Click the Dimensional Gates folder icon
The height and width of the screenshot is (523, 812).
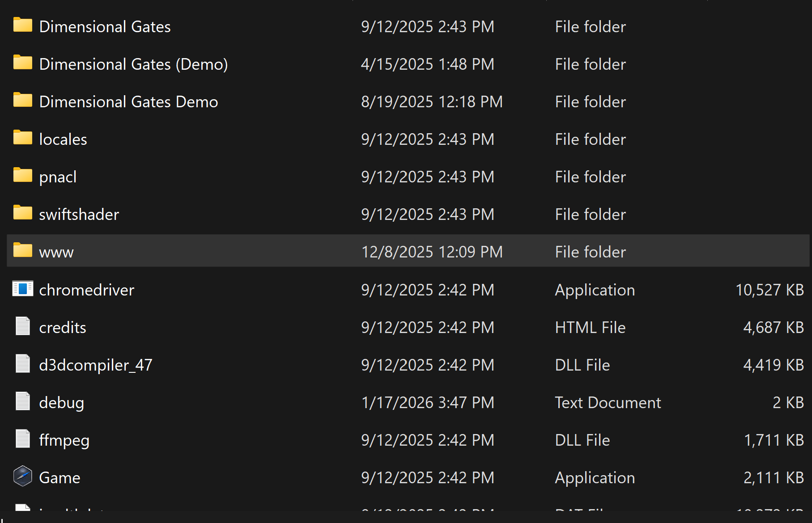coord(22,25)
